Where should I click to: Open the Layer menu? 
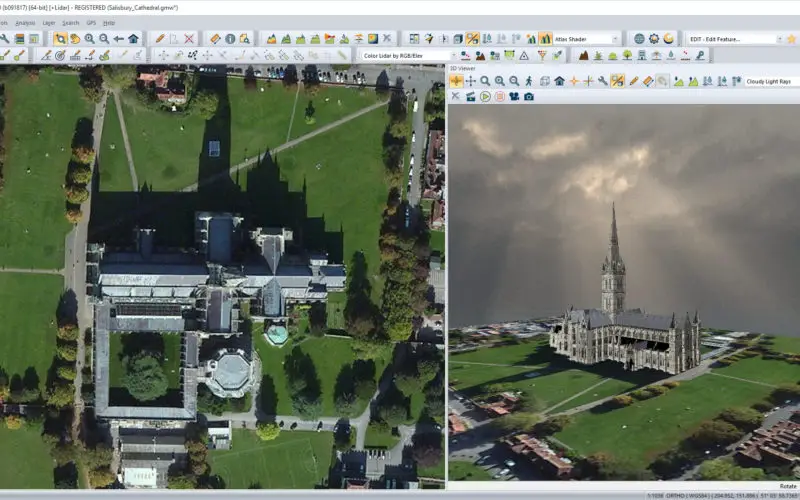[49, 23]
